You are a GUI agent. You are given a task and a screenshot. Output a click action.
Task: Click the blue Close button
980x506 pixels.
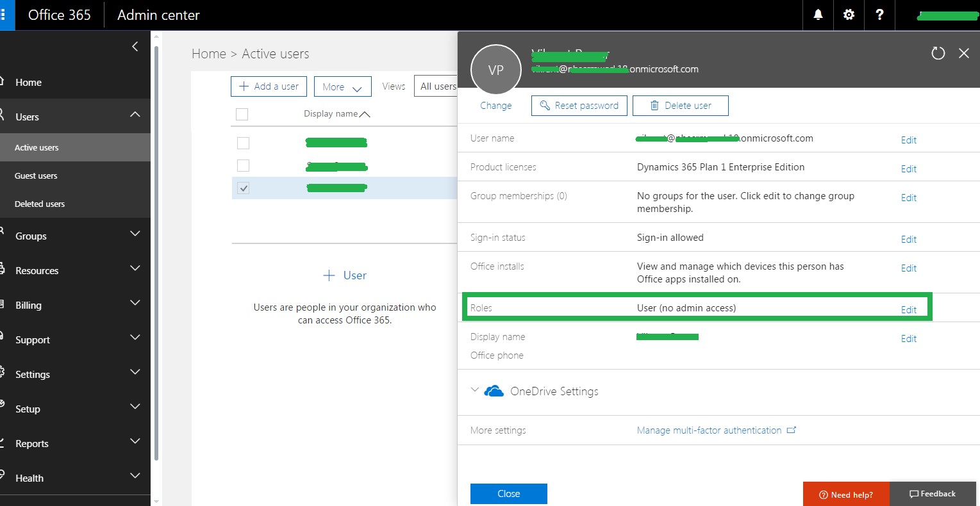pos(509,494)
